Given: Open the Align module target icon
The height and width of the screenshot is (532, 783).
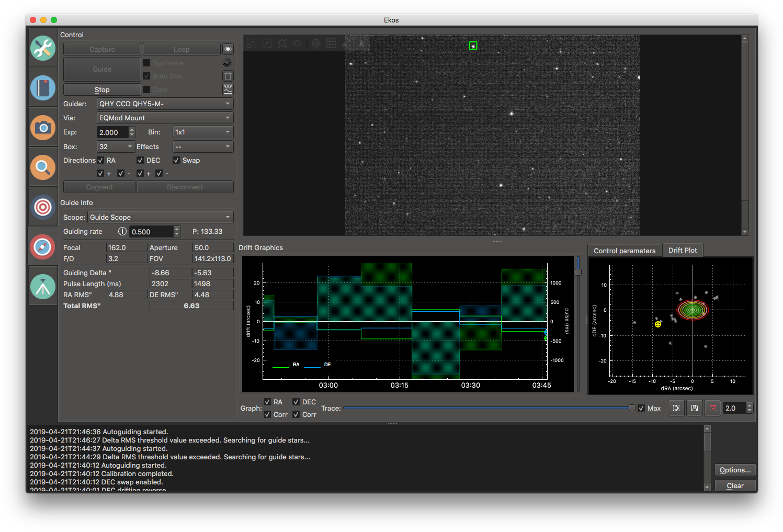Looking at the screenshot, I should pos(43,207).
